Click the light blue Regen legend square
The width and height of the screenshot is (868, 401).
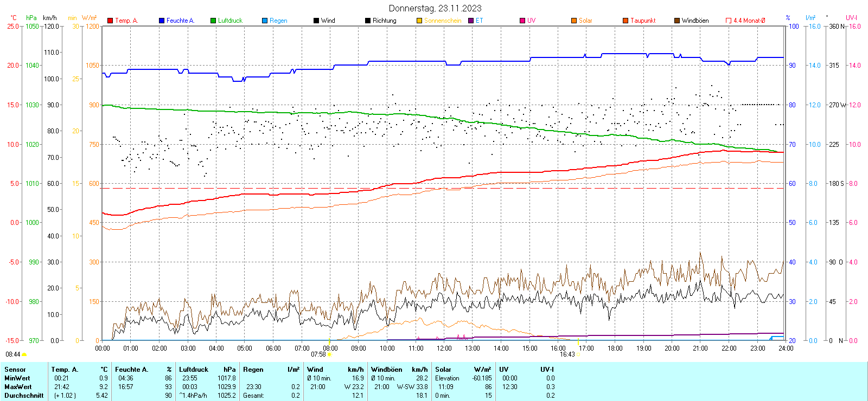[x=265, y=21]
